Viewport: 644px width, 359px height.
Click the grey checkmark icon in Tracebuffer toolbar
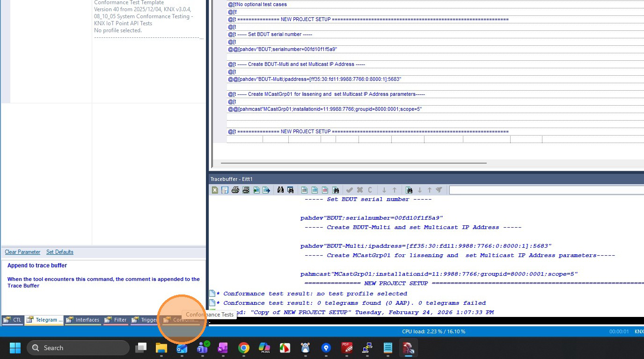349,190
